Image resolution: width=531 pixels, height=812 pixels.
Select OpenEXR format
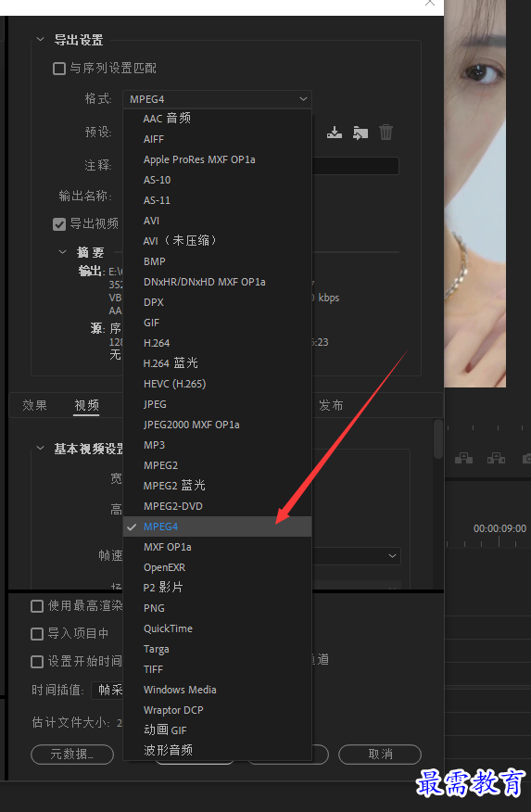point(217,567)
